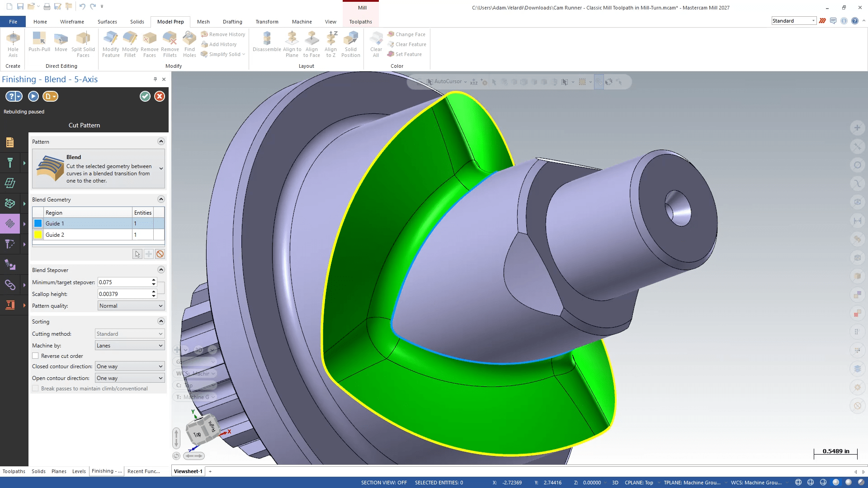Open the Machine by Lanes dropdown
This screenshot has width=868, height=488.
pos(130,346)
